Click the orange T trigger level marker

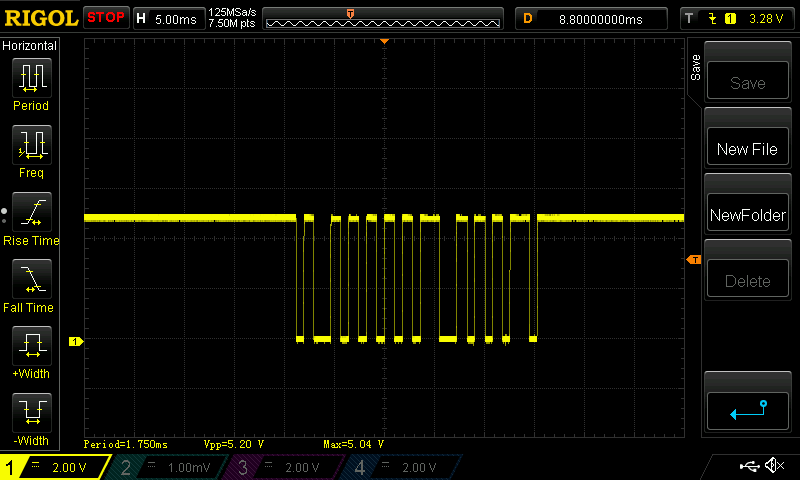[694, 260]
